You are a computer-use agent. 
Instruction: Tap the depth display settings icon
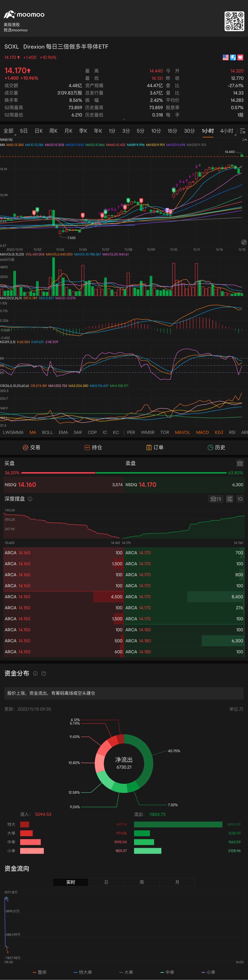(x=230, y=499)
